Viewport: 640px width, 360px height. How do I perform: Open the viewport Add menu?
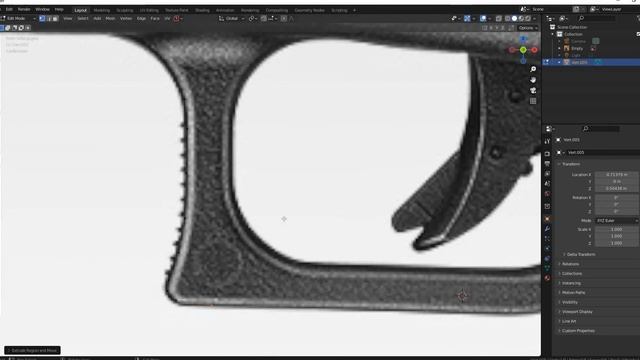point(97,18)
